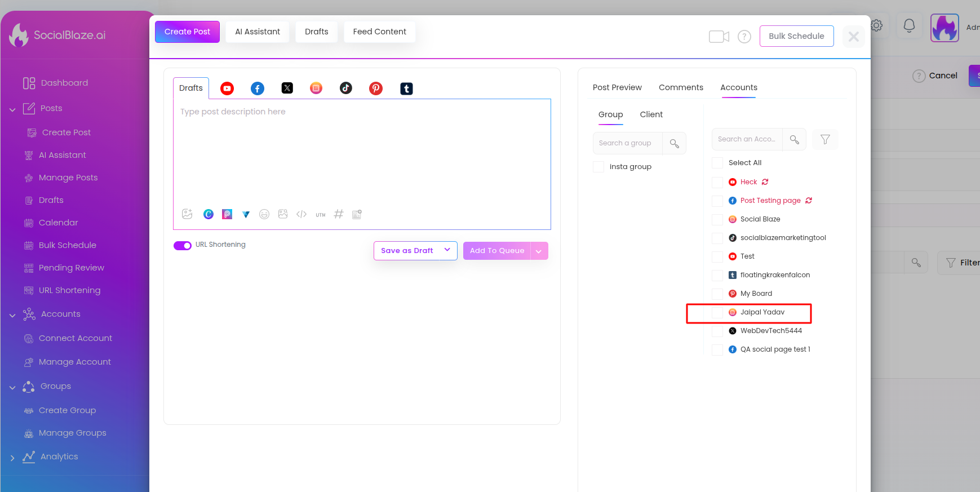The image size is (980, 492).
Task: Check the socialblazemarketingtool checkbox
Action: pyautogui.click(x=717, y=238)
